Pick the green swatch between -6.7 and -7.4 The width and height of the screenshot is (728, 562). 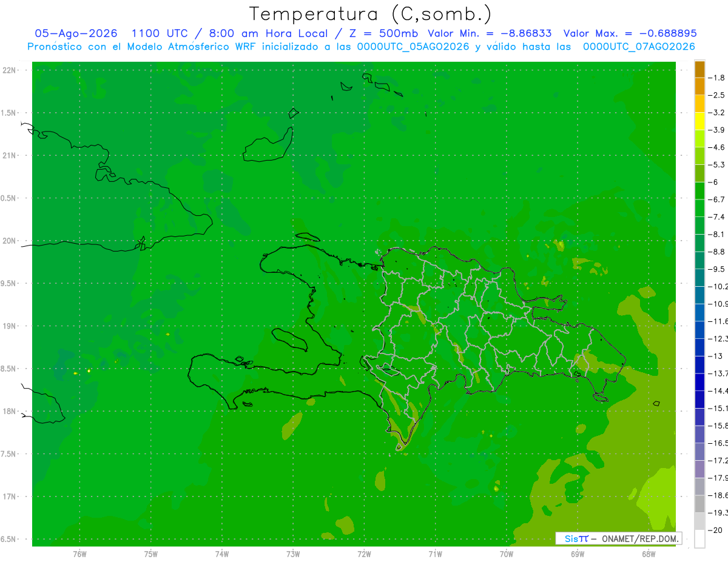coord(699,209)
